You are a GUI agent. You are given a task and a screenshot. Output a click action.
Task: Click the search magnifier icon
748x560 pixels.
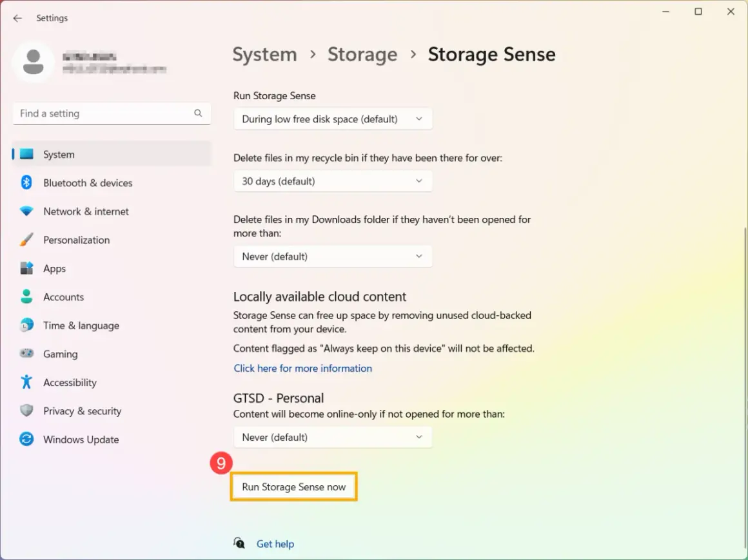pos(198,113)
